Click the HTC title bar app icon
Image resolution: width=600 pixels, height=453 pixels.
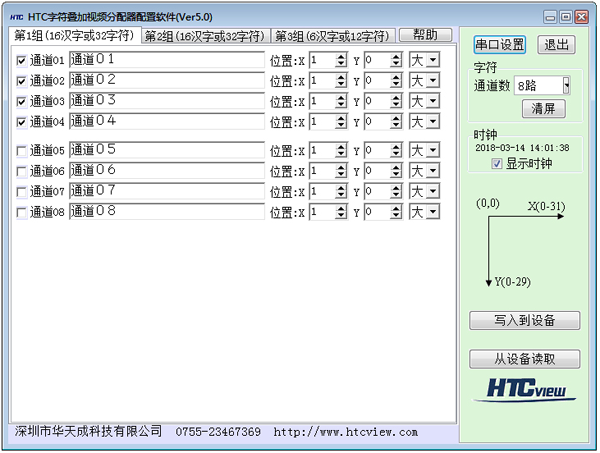tap(16, 17)
